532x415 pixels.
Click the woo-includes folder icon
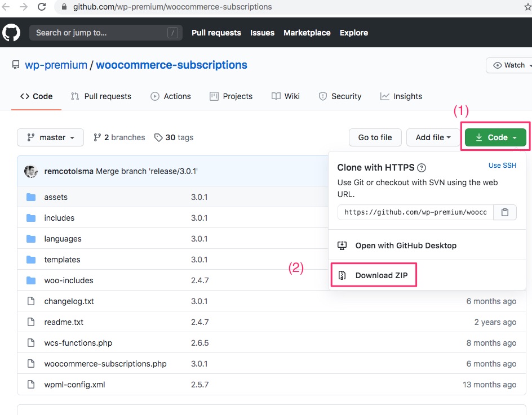click(31, 280)
